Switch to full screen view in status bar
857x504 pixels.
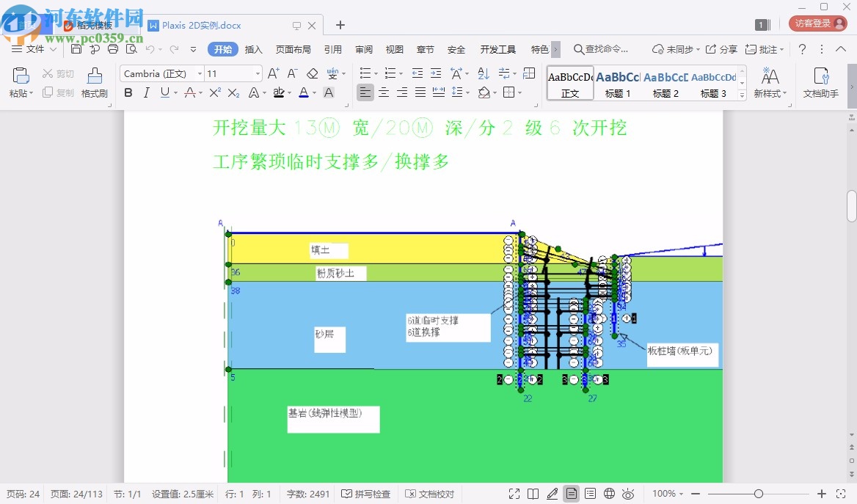pos(514,494)
